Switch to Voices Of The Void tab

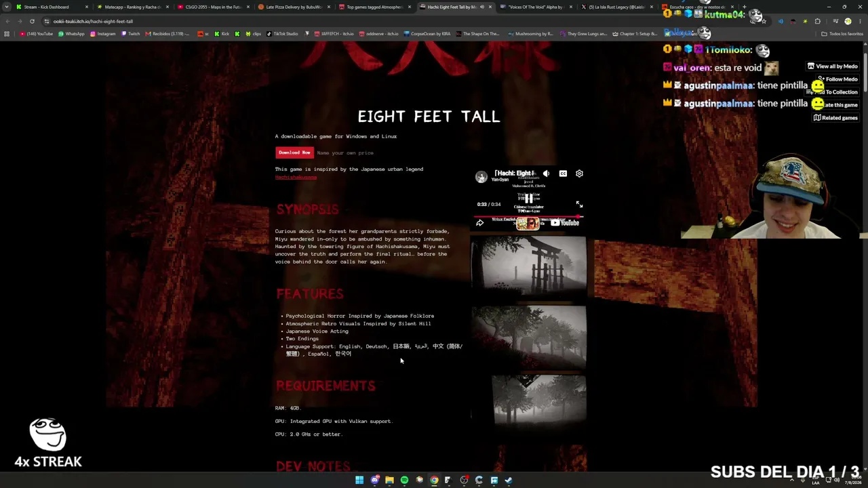point(532,7)
